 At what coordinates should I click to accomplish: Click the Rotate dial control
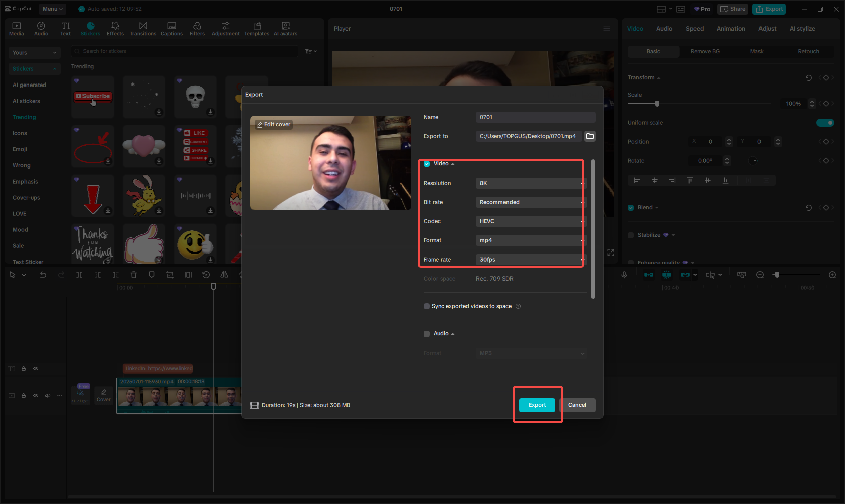coord(753,161)
